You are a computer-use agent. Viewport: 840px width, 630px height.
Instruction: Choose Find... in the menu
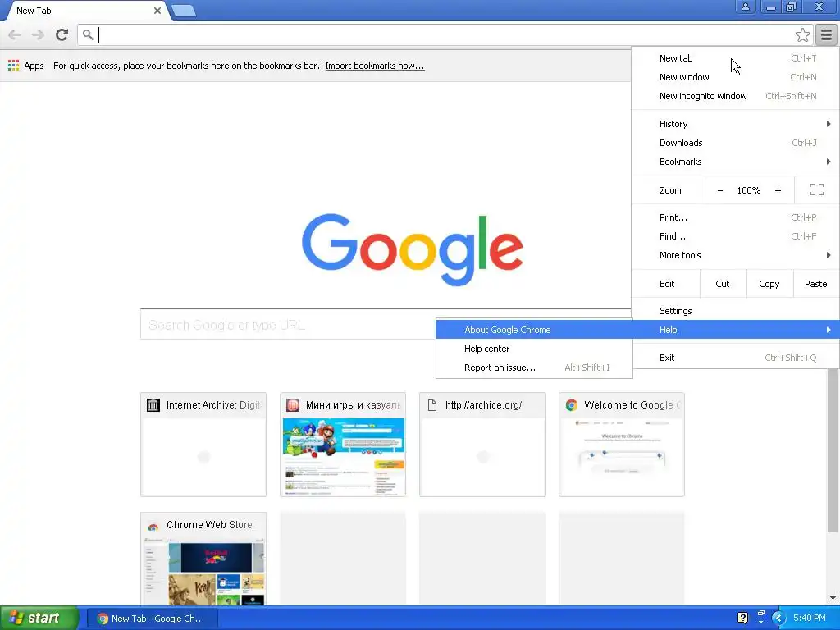click(736, 236)
